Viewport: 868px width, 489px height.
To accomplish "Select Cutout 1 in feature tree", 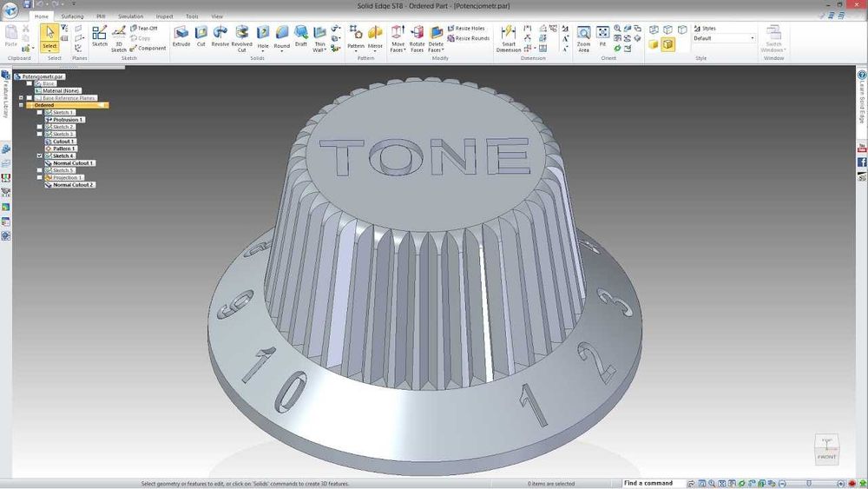I will pyautogui.click(x=60, y=142).
